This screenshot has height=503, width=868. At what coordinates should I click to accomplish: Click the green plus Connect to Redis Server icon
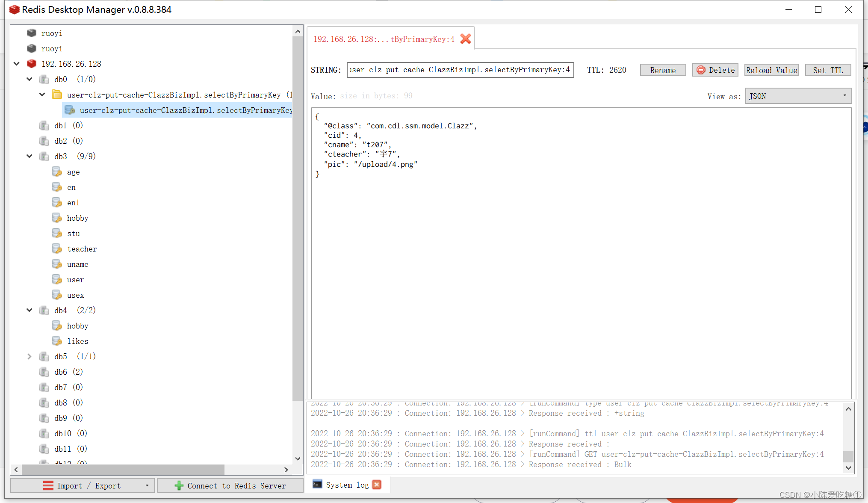click(x=179, y=485)
